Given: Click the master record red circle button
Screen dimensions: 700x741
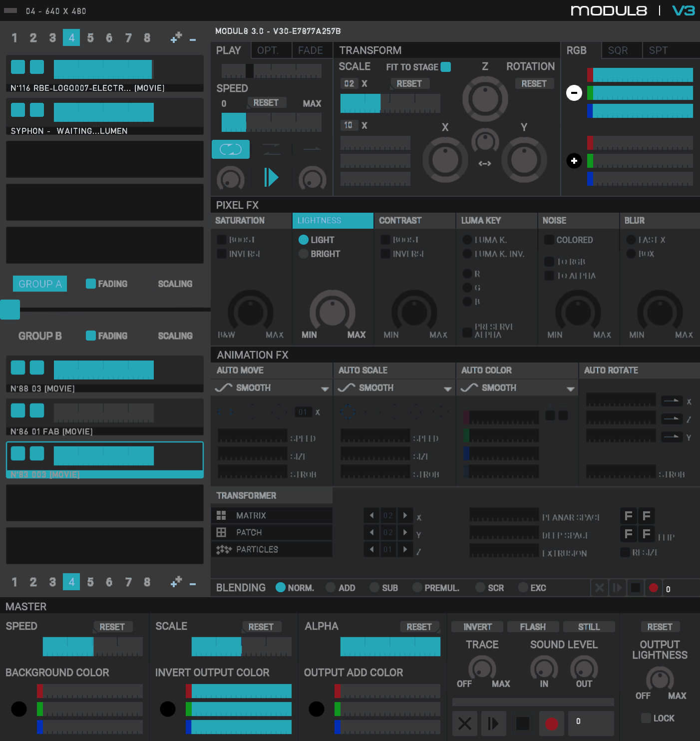Looking at the screenshot, I should pyautogui.click(x=552, y=724).
